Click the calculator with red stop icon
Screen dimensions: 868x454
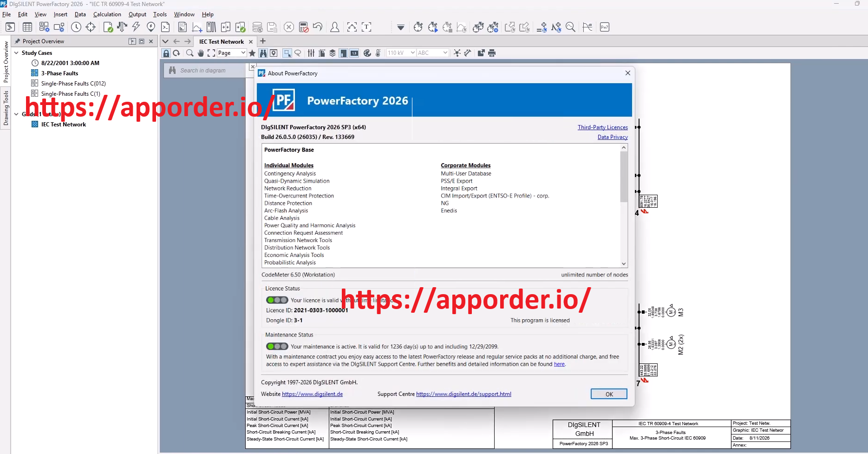coord(304,27)
